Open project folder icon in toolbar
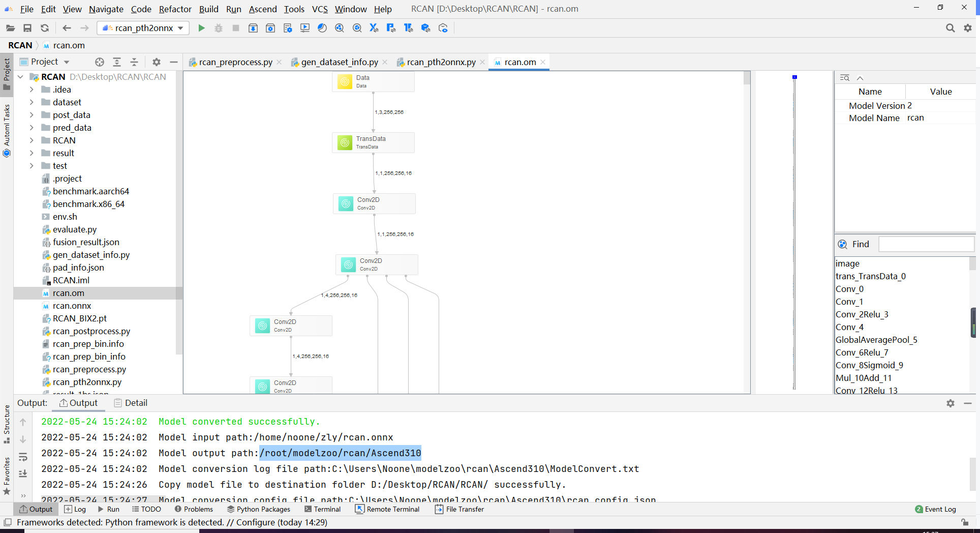Screen dimensions: 980x533 click(x=10, y=28)
